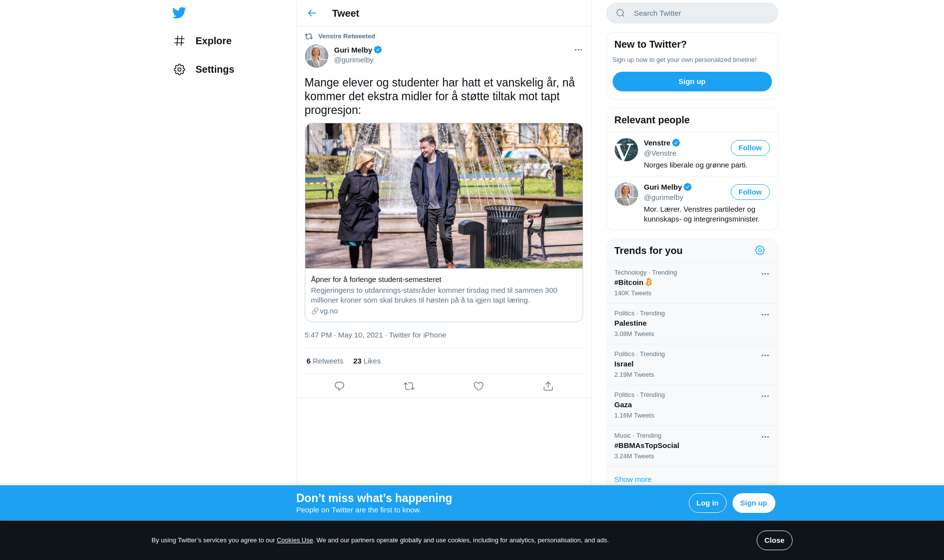This screenshot has width=944, height=560.
Task: Click Guri Melby's verified badge in Relevant people
Action: point(687,187)
